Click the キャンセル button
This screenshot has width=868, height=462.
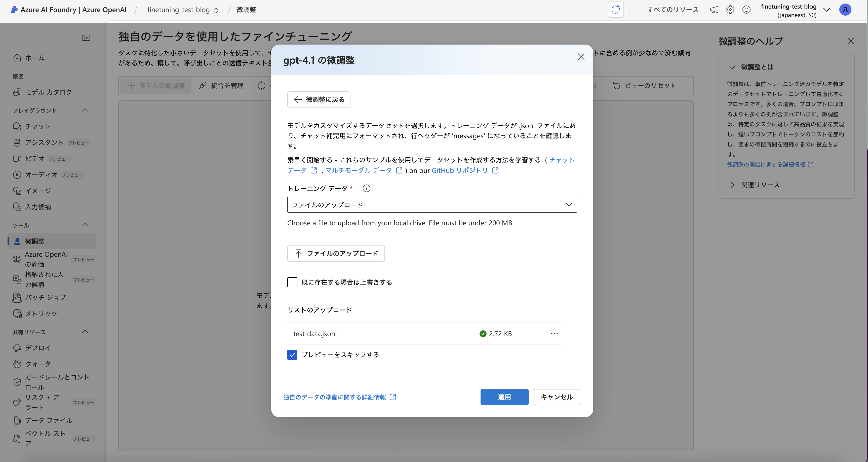[x=557, y=397]
